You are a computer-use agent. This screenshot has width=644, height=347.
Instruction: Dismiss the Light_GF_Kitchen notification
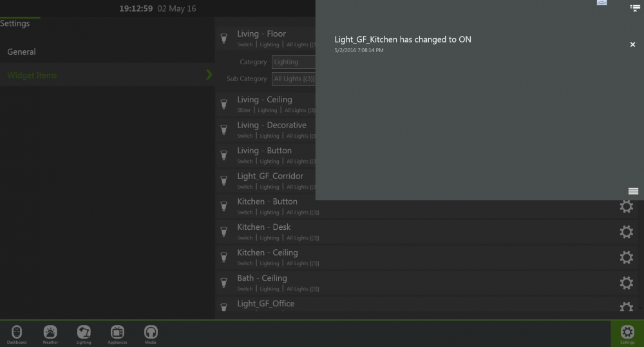(x=632, y=44)
